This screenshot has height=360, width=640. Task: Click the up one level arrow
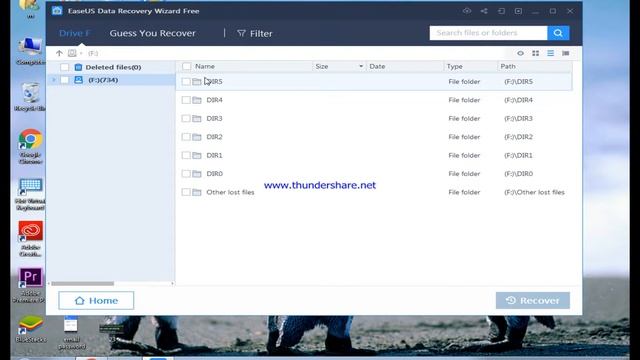pyautogui.click(x=59, y=53)
